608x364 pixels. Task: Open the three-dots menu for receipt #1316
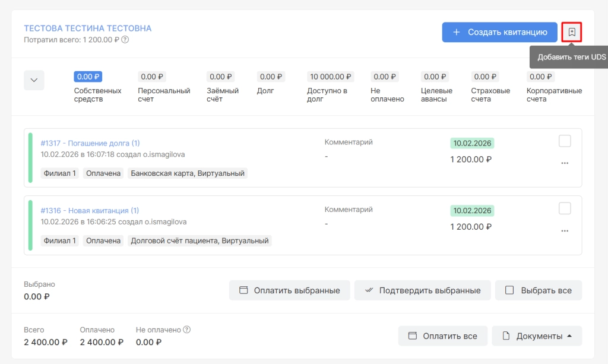(x=565, y=230)
